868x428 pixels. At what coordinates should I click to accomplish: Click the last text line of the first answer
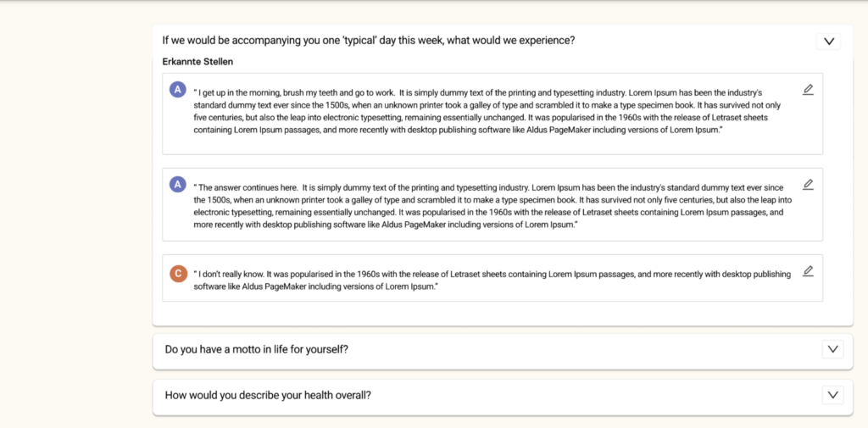(x=457, y=131)
